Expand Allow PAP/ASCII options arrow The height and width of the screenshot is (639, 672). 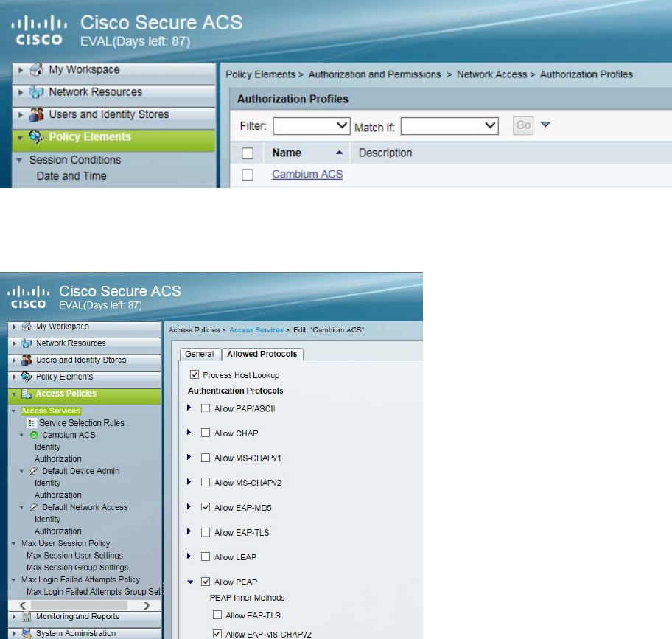pos(189,408)
